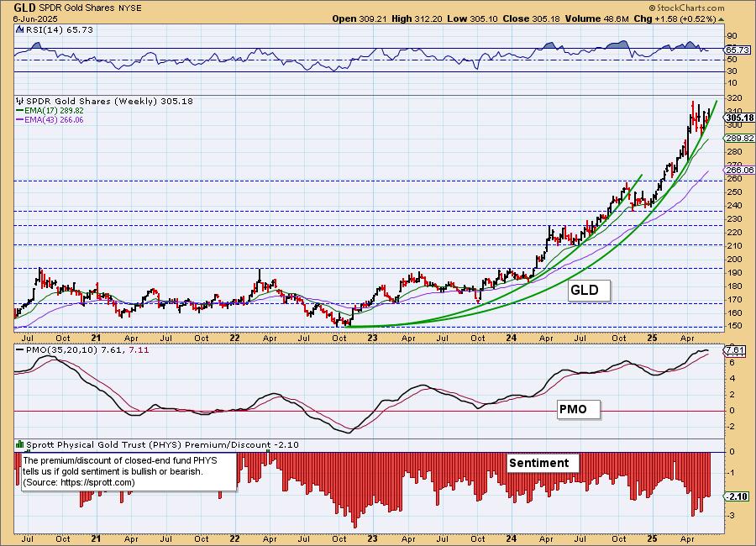Click the 'RSI(14) 65.73' panel label
This screenshot has height=546, width=756.
(x=60, y=30)
